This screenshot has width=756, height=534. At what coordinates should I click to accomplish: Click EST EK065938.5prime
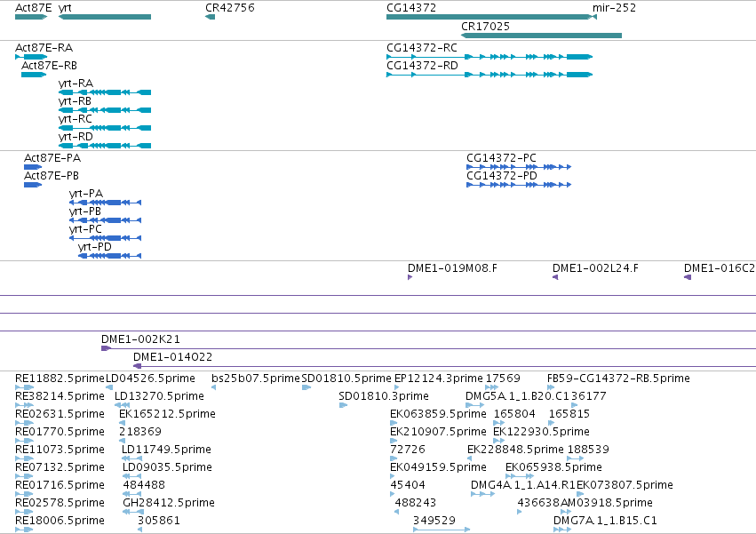click(x=520, y=476)
